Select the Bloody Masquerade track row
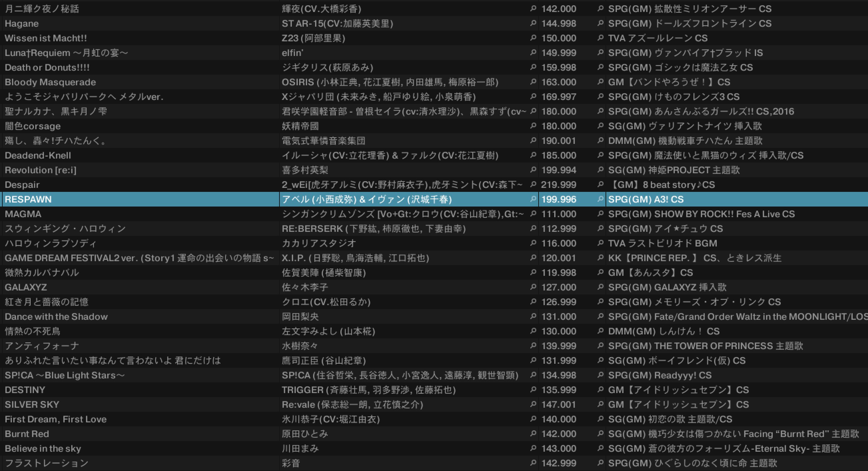This screenshot has width=868, height=471. point(50,82)
